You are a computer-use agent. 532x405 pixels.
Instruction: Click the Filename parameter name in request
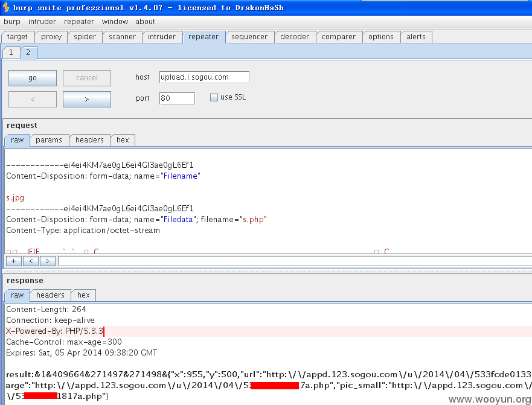(x=180, y=176)
